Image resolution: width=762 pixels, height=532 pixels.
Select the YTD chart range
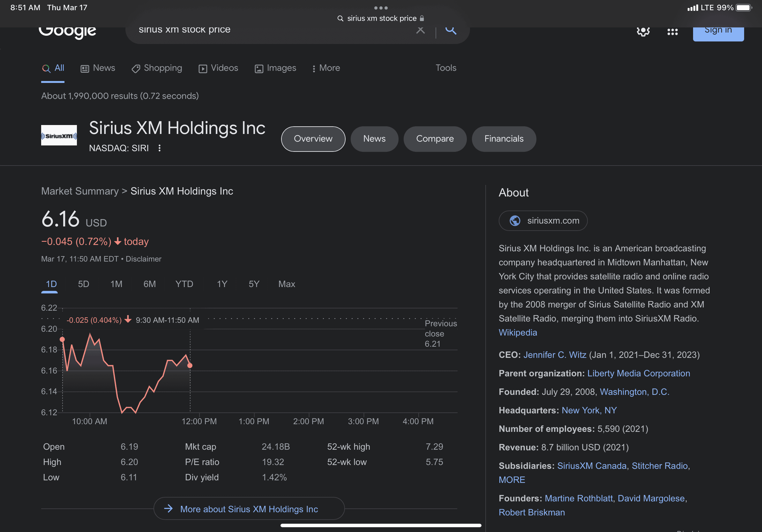[184, 284]
